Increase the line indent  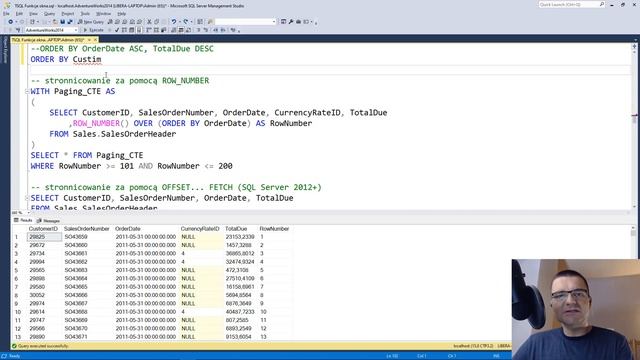click(223, 30)
